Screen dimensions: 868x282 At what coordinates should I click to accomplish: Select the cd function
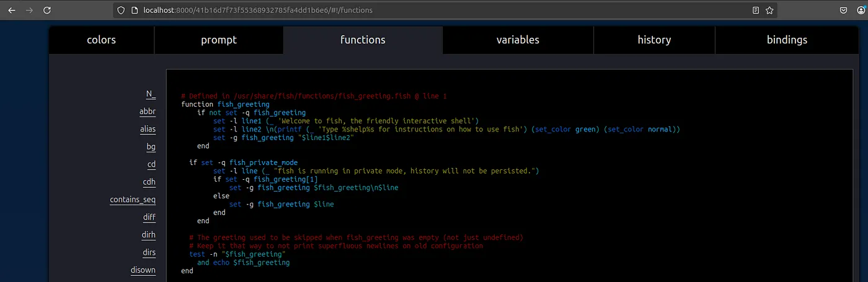click(x=151, y=164)
